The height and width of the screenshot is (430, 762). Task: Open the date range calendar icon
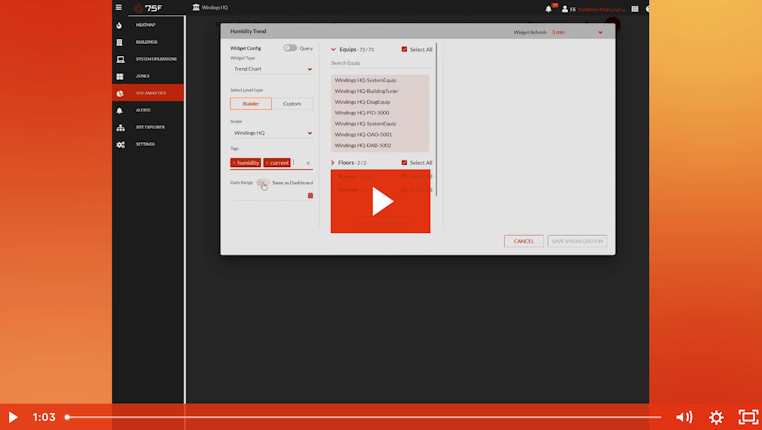(310, 195)
